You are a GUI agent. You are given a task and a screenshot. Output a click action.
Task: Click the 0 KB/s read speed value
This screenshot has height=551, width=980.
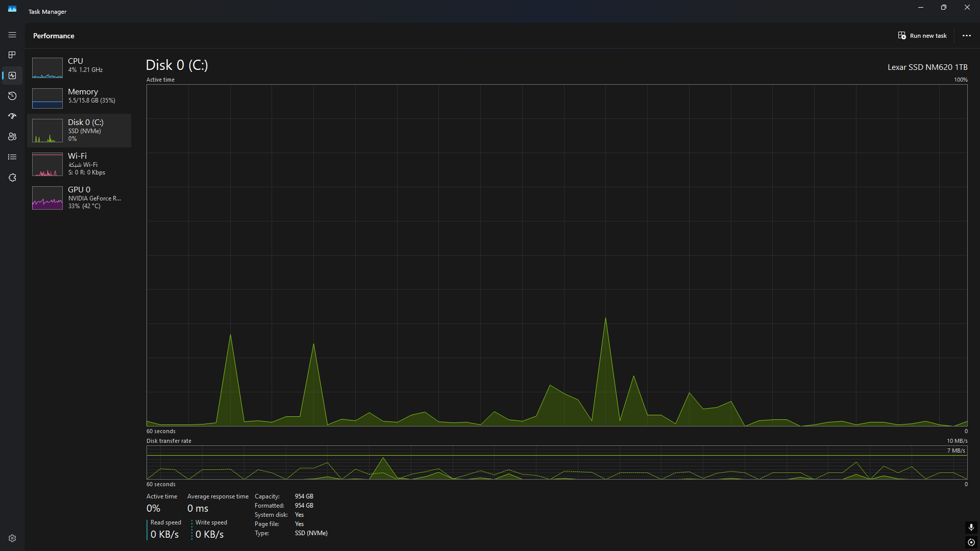pyautogui.click(x=164, y=534)
